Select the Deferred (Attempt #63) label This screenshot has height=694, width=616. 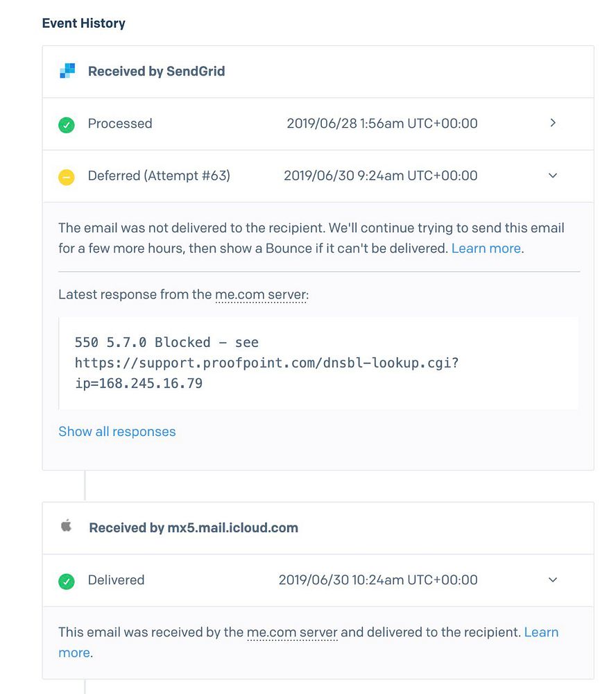159,176
